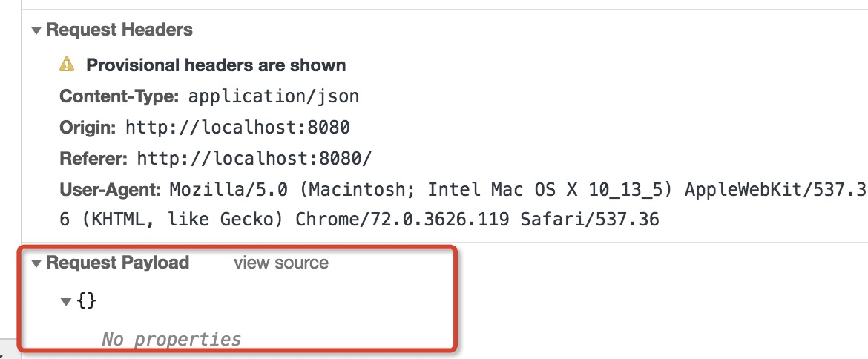Click the No properties placeholder text
868x359 pixels.
coord(171,338)
